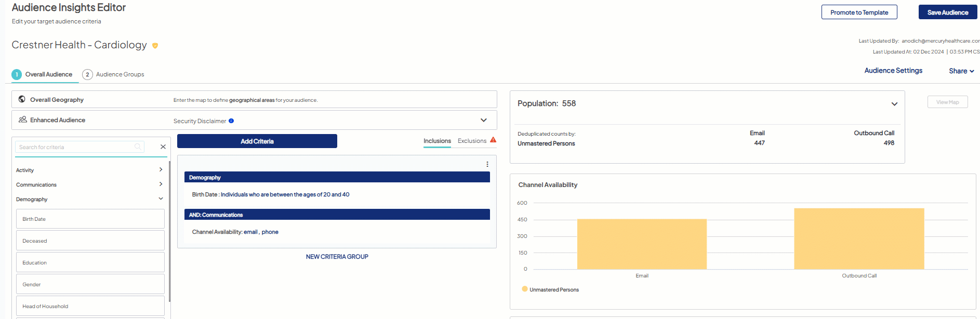Collapse the Population panel chevron
Image resolution: width=980 pixels, height=319 pixels.
[894, 104]
